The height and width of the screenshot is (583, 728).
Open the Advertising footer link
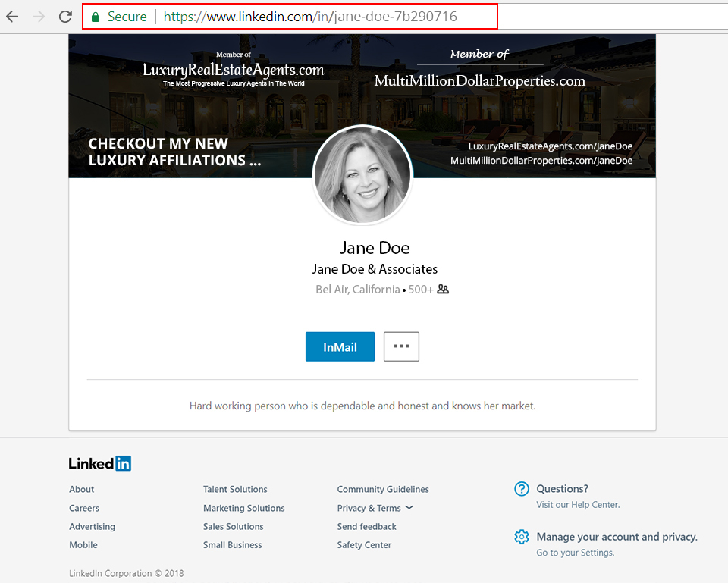click(x=92, y=527)
